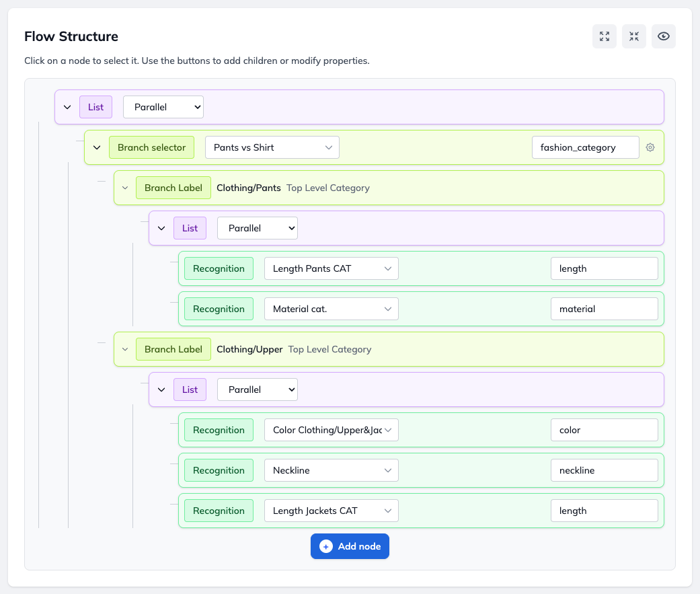Image resolution: width=700 pixels, height=594 pixels.
Task: Click the fashion_category input field
Action: [584, 147]
